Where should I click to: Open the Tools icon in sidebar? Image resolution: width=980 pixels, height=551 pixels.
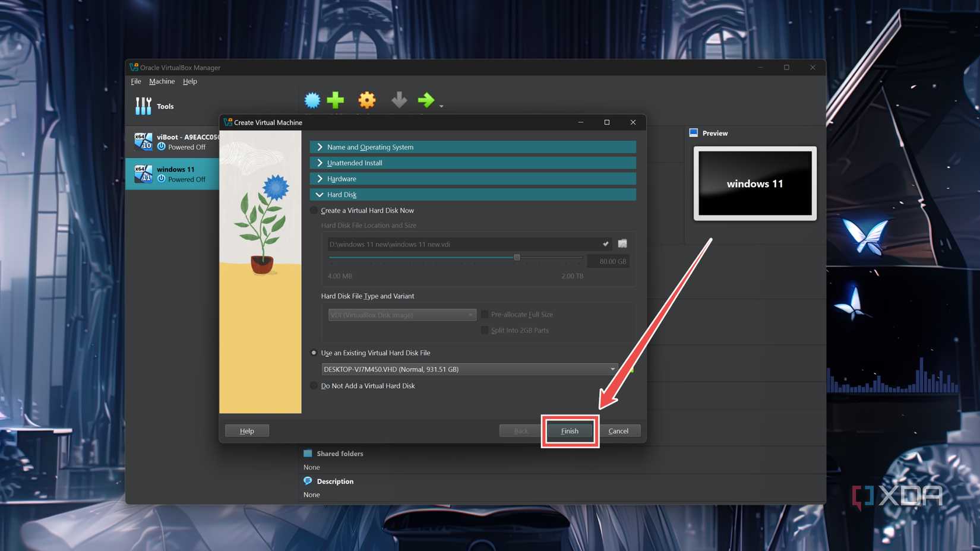click(143, 106)
